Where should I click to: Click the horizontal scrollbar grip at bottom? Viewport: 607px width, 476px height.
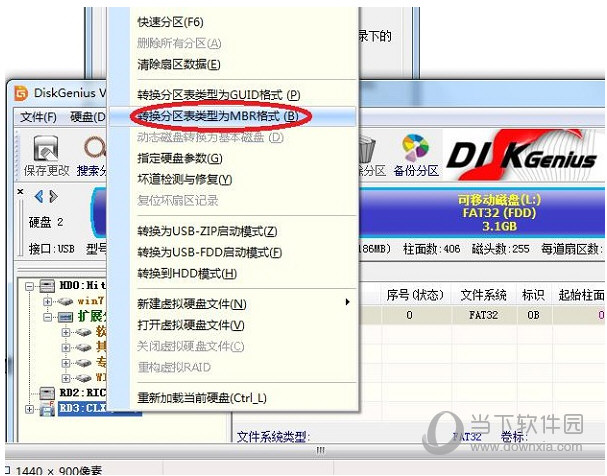pyautogui.click(x=321, y=450)
